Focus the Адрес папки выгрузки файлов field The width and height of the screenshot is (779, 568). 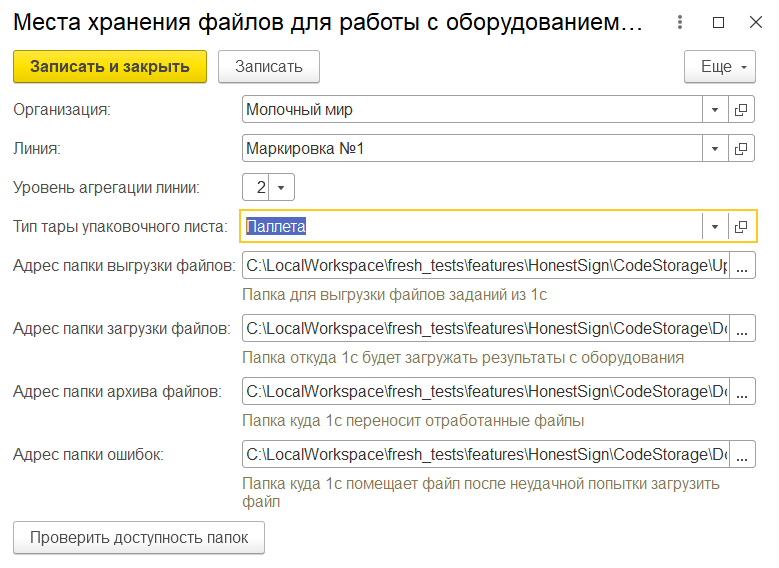485,266
